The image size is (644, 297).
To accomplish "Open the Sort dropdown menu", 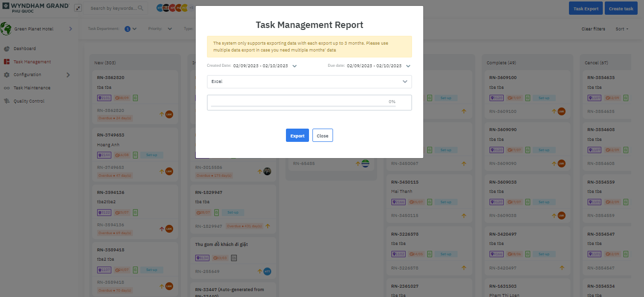I will pyautogui.click(x=622, y=29).
